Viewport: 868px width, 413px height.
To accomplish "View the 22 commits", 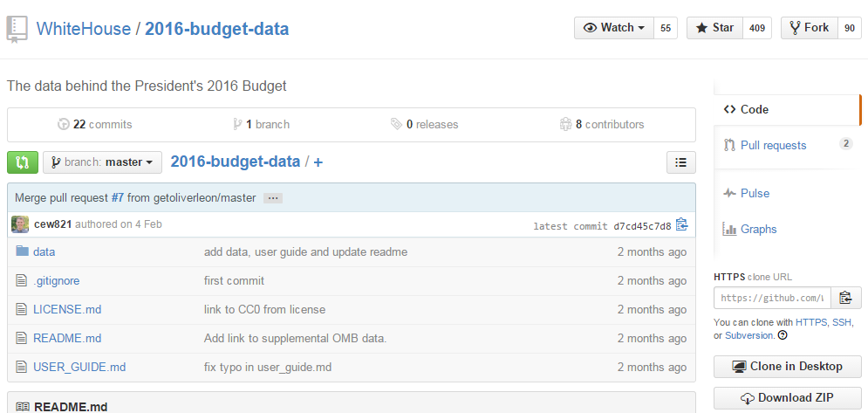I will pyautogui.click(x=95, y=124).
